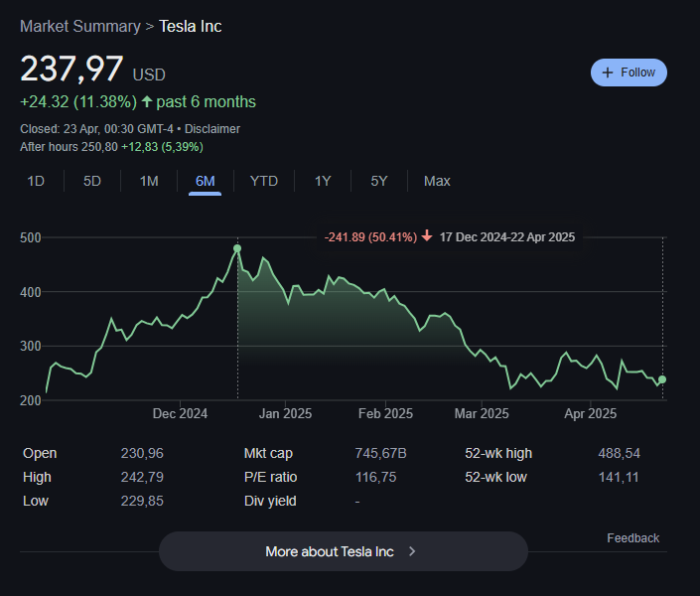The width and height of the screenshot is (700, 596).
Task: Switch to the 1M chart range
Action: click(149, 181)
